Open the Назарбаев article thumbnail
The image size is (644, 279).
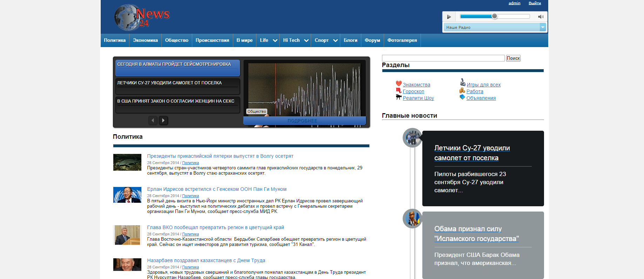tap(127, 265)
